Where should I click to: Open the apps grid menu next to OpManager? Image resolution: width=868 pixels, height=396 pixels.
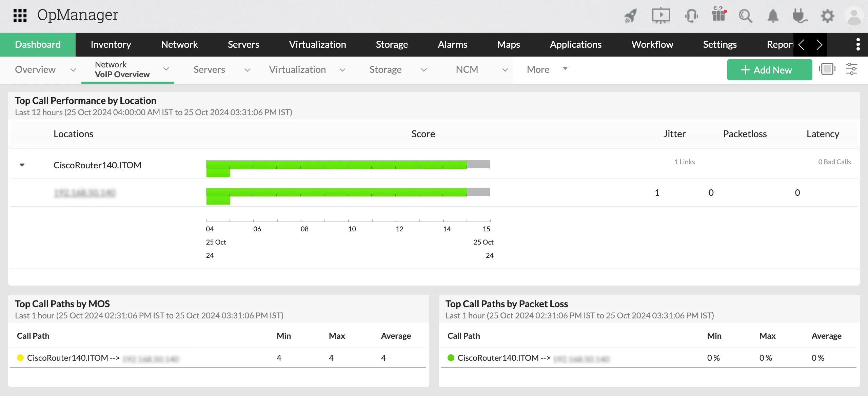point(20,16)
